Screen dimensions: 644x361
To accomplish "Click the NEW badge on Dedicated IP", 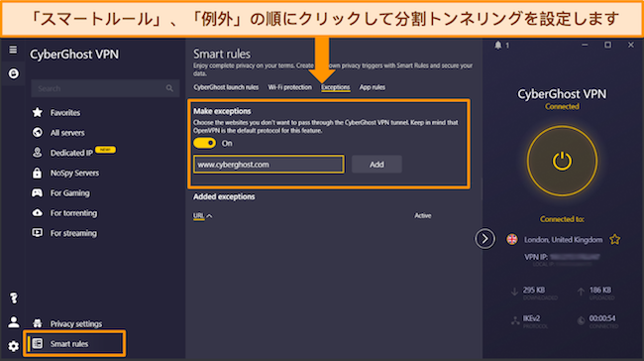I will 105,150.
